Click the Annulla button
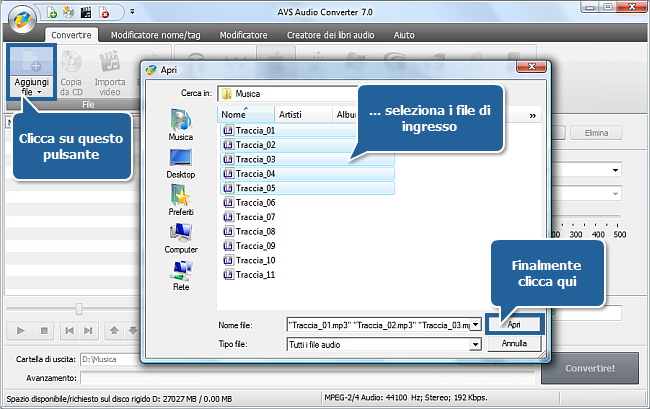650x409 pixels. 514,344
